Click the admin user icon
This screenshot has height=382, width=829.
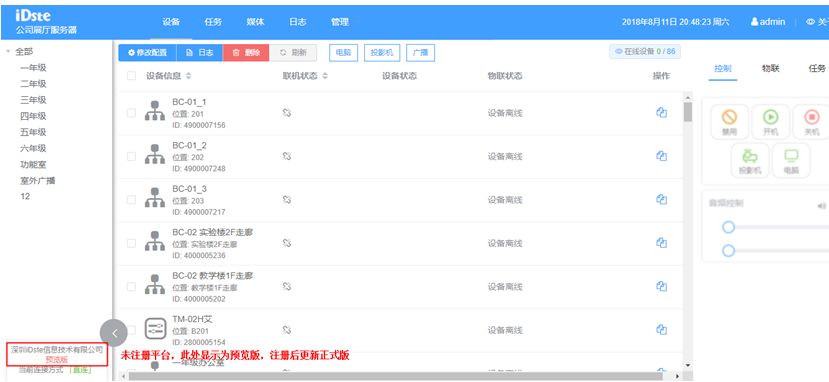[x=754, y=22]
